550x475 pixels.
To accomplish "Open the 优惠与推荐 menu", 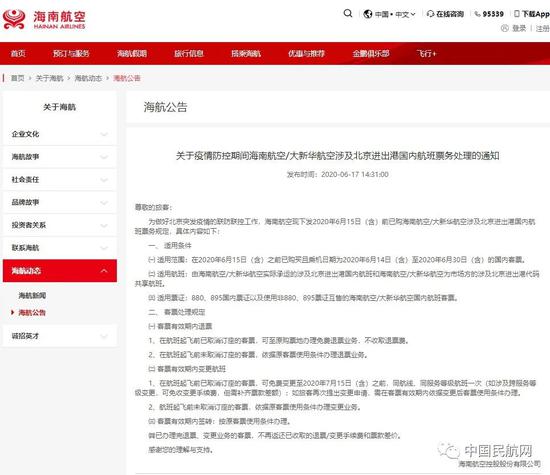I will tap(306, 53).
